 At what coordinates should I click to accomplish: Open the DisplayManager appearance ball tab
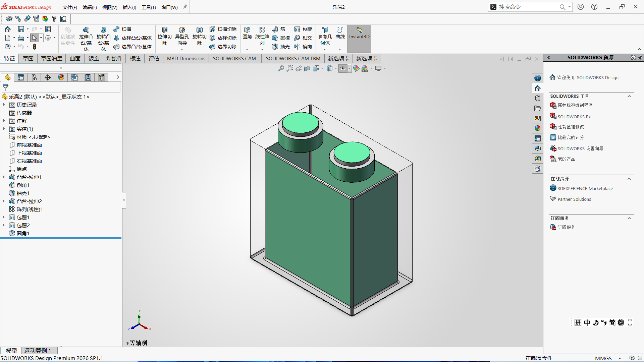pos(61,77)
